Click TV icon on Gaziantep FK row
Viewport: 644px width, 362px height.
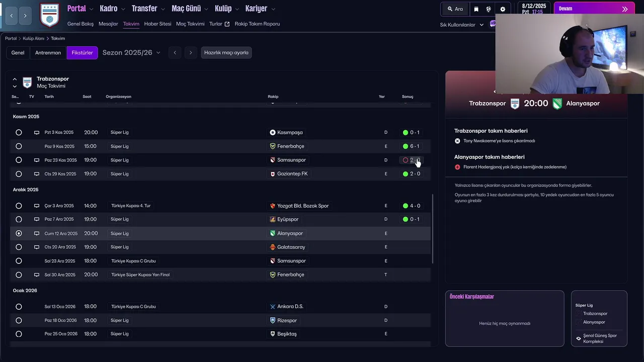point(36,174)
